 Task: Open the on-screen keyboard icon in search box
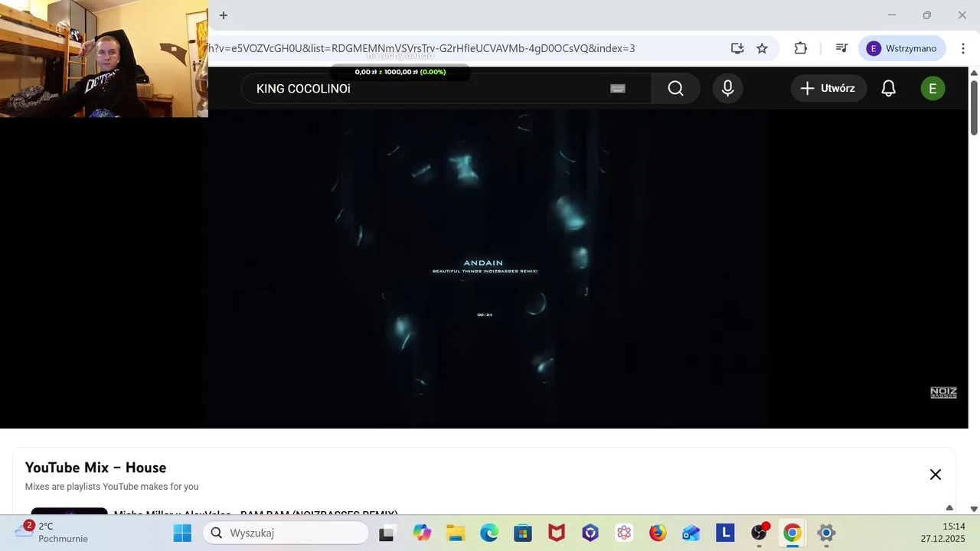618,89
